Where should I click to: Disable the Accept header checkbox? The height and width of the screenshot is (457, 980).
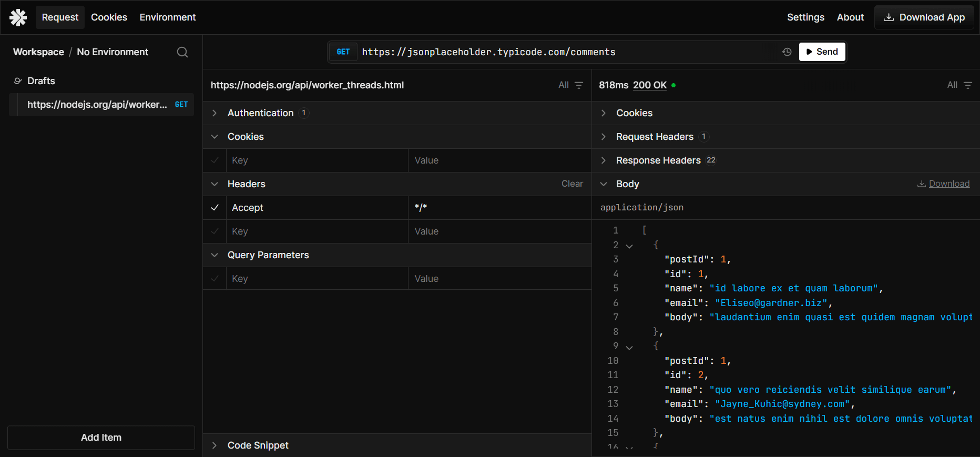click(x=215, y=208)
